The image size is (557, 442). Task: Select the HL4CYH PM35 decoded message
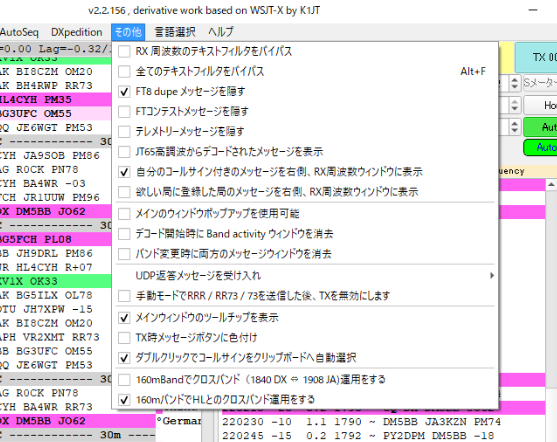pyautogui.click(x=55, y=100)
